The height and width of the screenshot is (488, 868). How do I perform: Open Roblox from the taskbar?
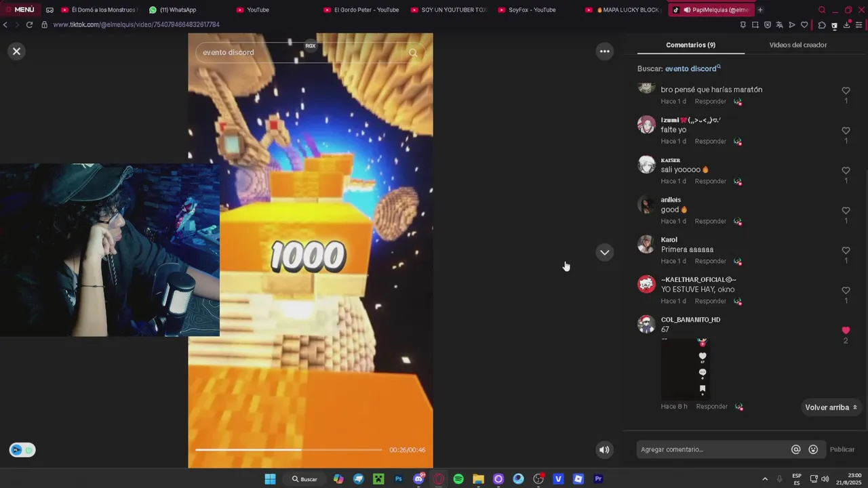[x=578, y=479]
